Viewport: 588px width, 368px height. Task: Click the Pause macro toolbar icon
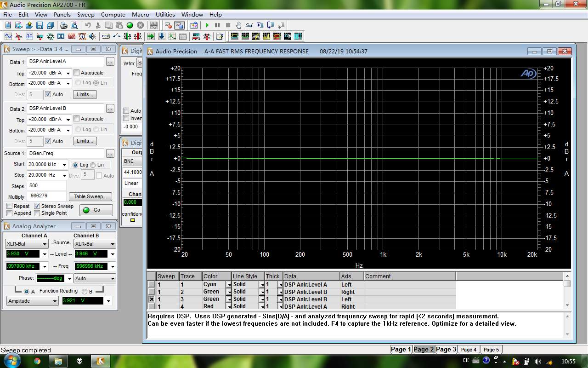tap(217, 25)
